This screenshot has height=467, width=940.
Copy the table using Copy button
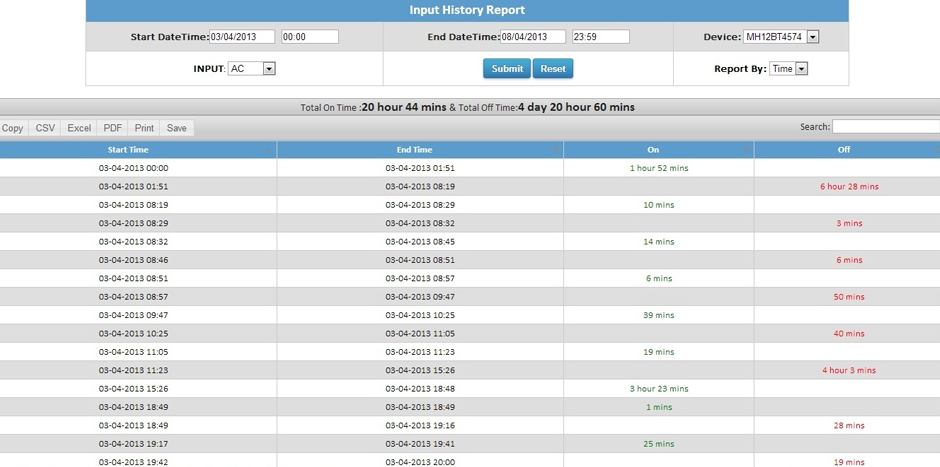point(13,128)
